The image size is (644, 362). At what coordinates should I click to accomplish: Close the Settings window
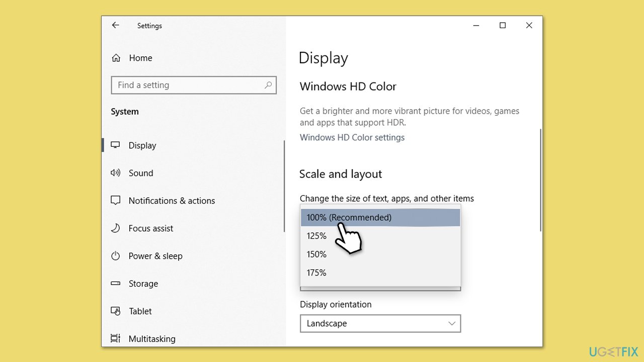(529, 25)
